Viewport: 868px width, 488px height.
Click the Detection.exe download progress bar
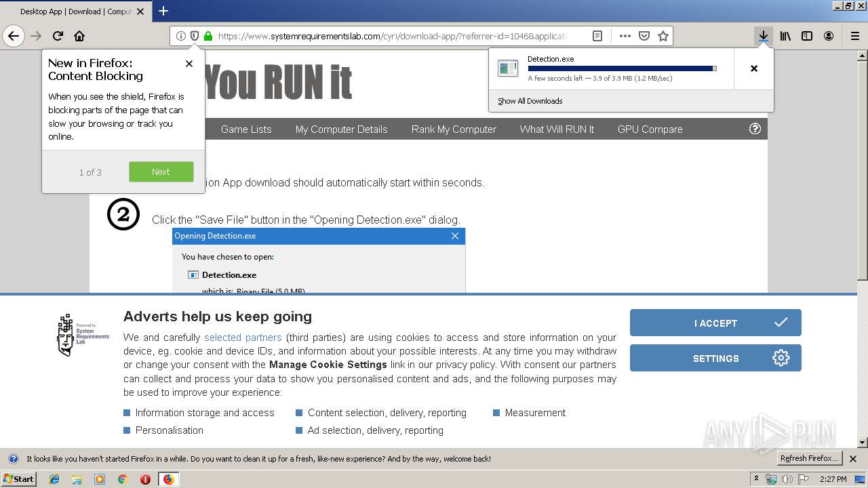(622, 68)
